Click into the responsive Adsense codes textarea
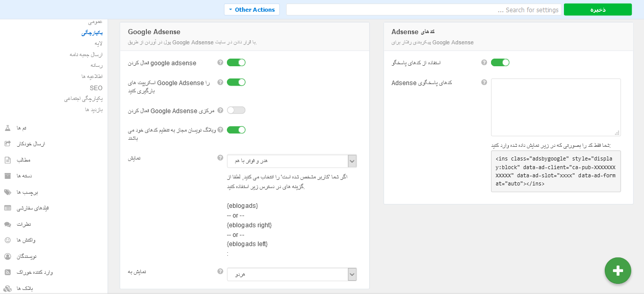The width and height of the screenshot is (644, 294). (x=556, y=107)
